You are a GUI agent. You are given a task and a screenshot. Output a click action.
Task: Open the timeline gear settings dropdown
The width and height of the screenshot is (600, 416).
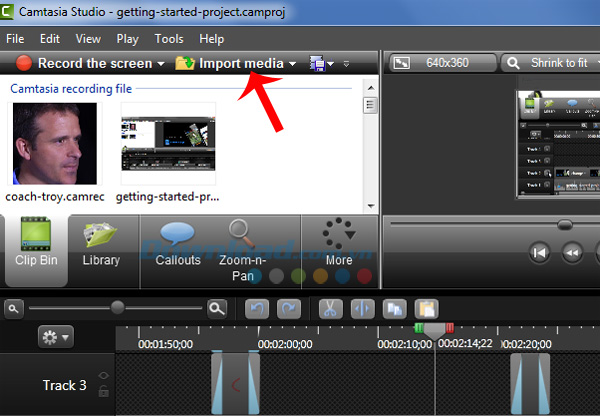point(55,337)
